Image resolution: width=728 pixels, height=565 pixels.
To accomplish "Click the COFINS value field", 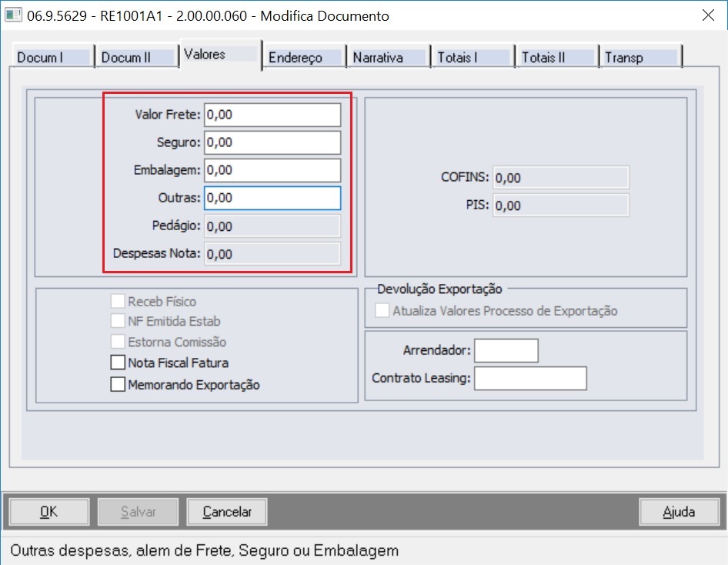I will (x=561, y=177).
